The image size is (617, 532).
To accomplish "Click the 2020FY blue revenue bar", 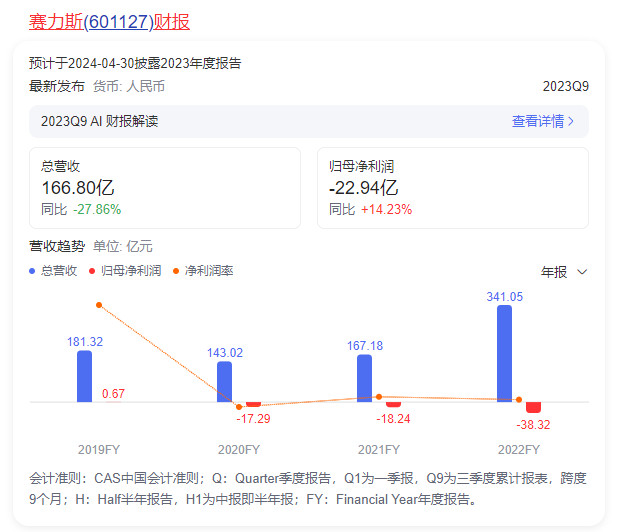I will (224, 382).
